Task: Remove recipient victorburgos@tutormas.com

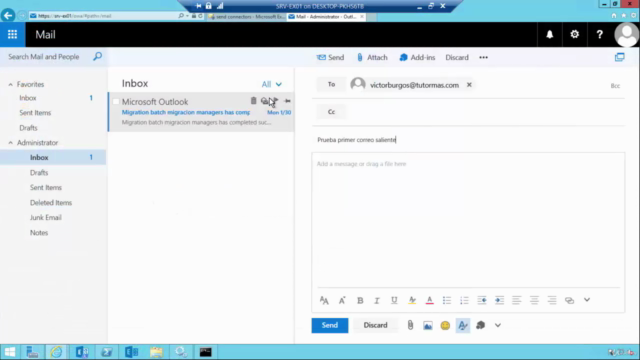Action: point(469,85)
